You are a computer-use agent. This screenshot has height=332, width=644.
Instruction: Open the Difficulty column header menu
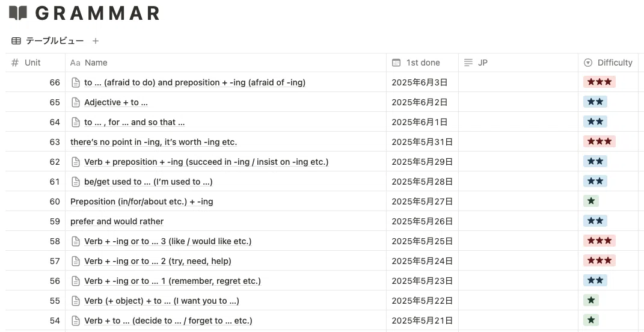point(609,63)
